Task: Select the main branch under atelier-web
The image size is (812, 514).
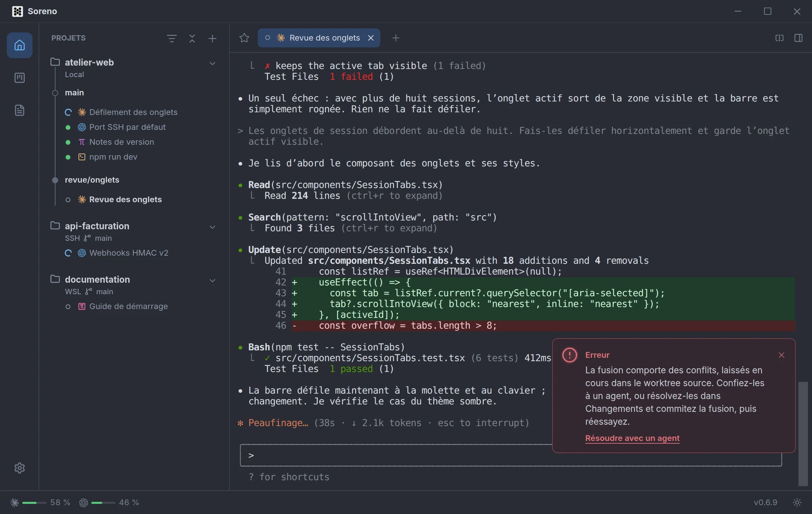Action: [74, 93]
